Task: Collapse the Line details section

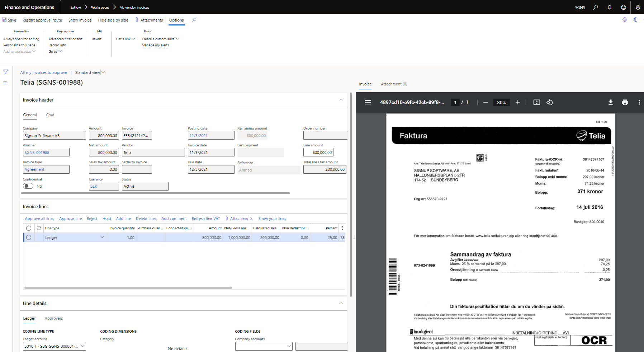Action: 341,303
